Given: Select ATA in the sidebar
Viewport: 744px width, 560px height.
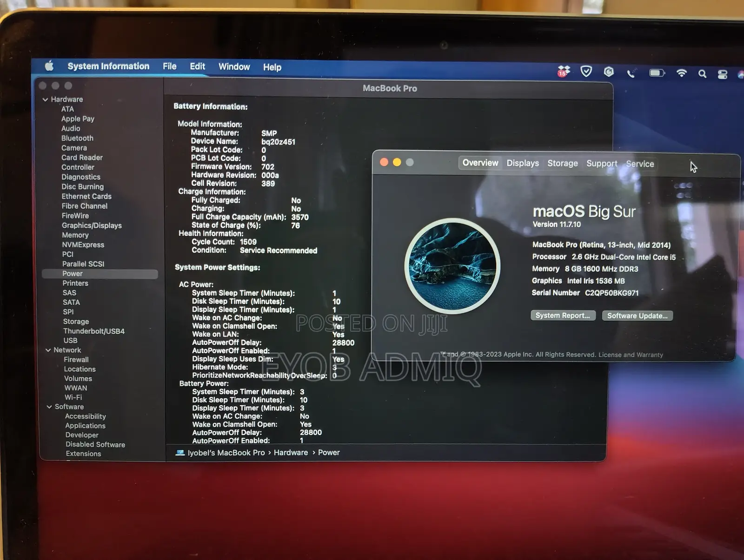Looking at the screenshot, I should [x=67, y=109].
